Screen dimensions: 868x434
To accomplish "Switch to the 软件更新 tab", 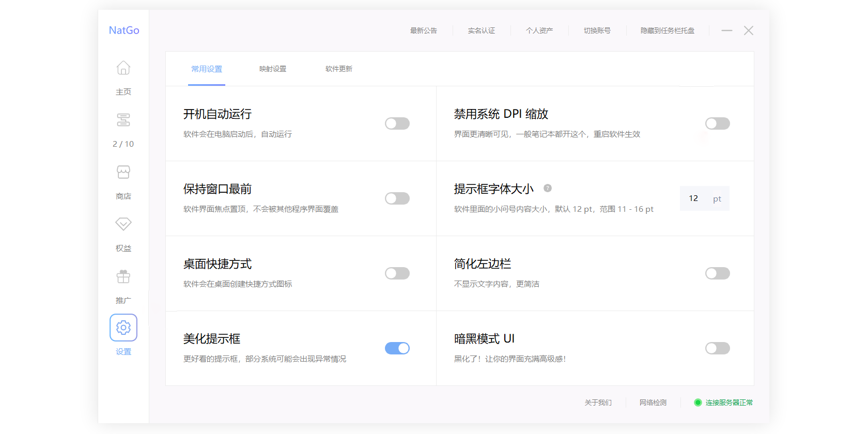I will [339, 69].
